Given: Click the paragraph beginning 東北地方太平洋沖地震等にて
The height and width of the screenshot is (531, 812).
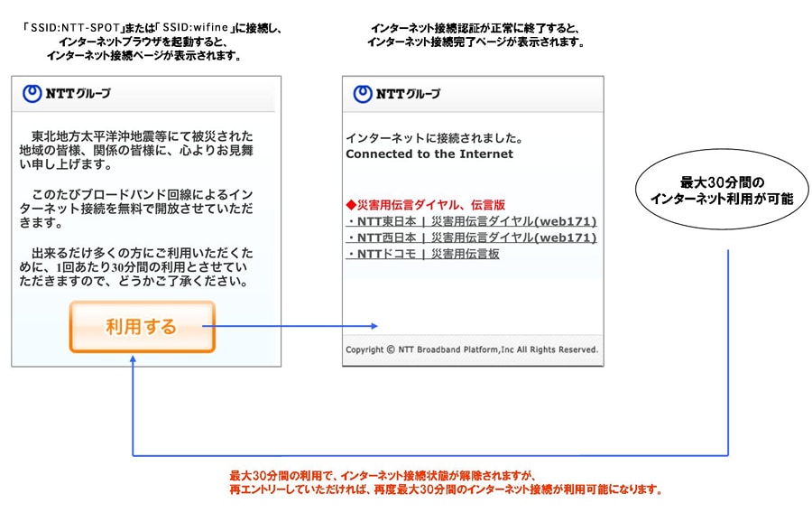Looking at the screenshot, I should [136, 151].
